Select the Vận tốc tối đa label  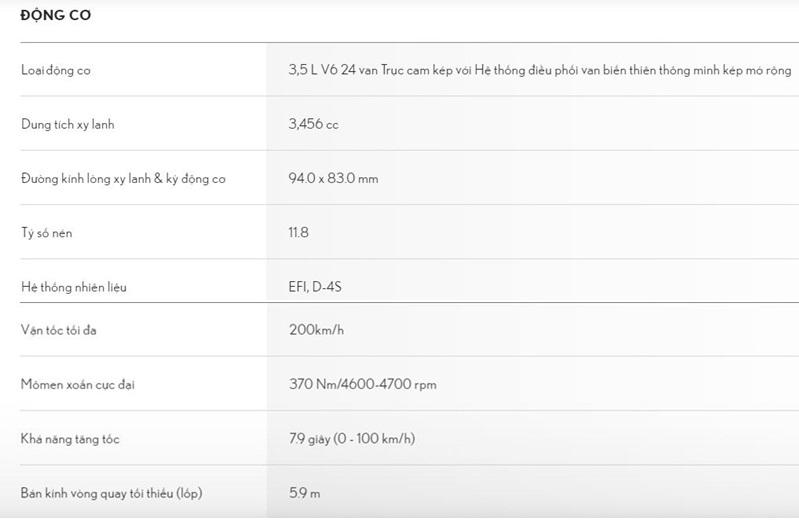[59, 330]
